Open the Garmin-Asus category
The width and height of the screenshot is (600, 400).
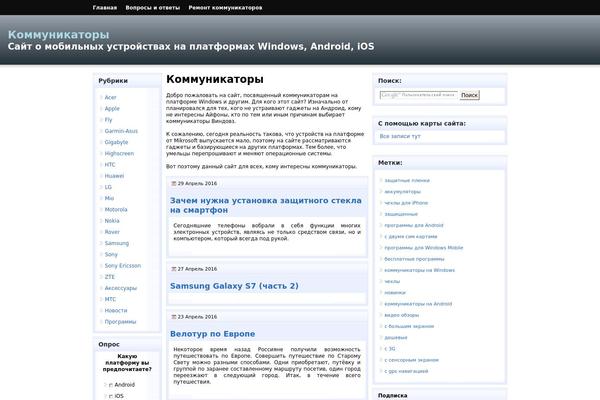(x=121, y=131)
